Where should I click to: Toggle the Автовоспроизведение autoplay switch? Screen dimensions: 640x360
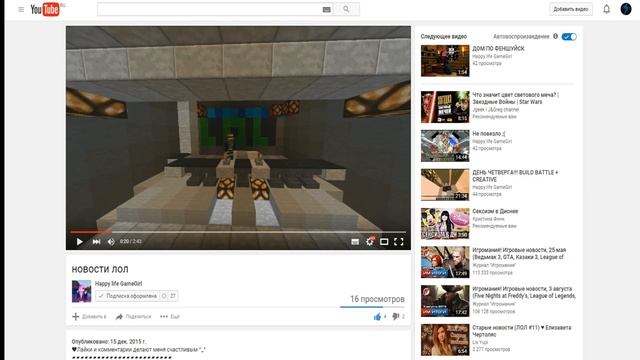click(x=569, y=37)
